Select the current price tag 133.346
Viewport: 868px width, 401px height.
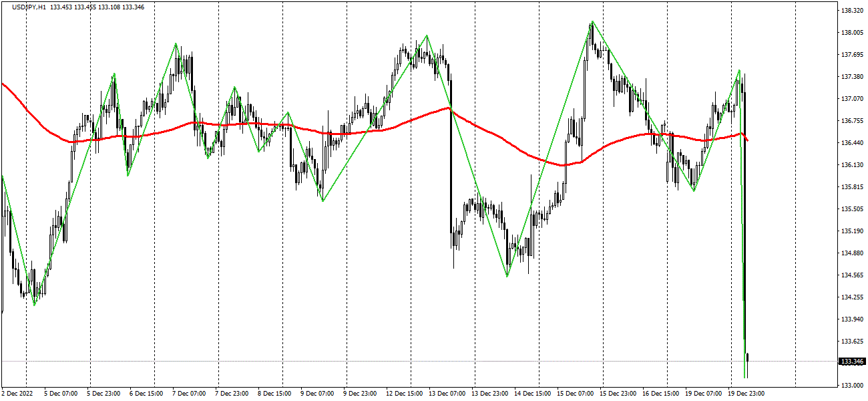(x=853, y=362)
